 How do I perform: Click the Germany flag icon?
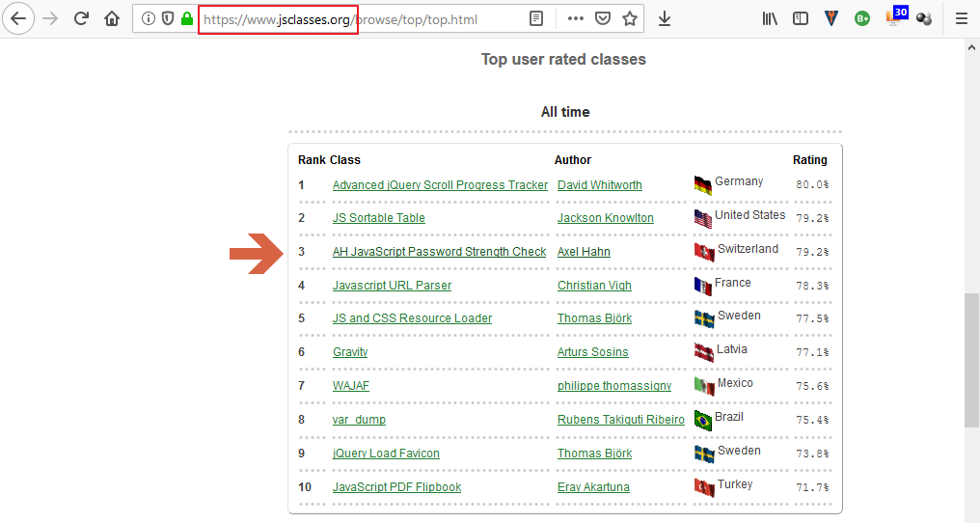tap(703, 185)
